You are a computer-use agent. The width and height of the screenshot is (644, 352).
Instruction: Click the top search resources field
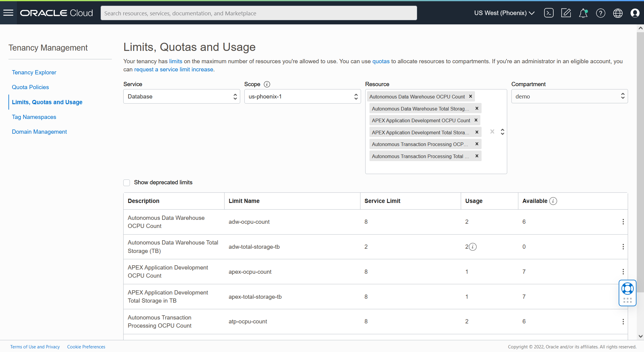point(259,13)
